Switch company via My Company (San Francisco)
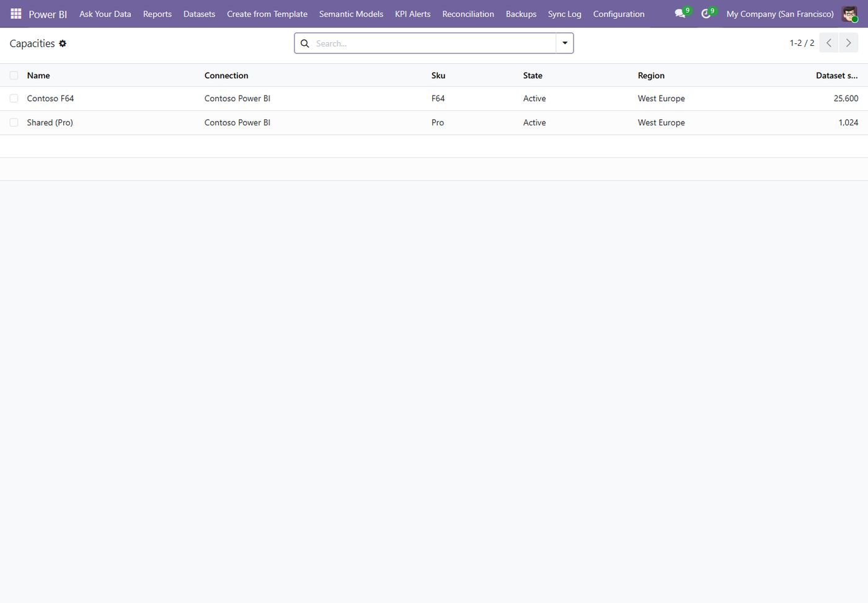 (x=780, y=14)
